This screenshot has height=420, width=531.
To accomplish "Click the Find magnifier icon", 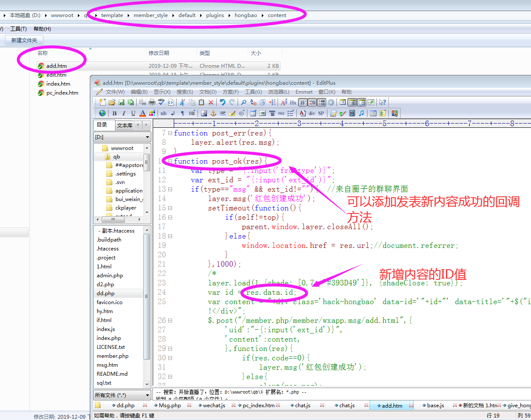I will (x=244, y=102).
